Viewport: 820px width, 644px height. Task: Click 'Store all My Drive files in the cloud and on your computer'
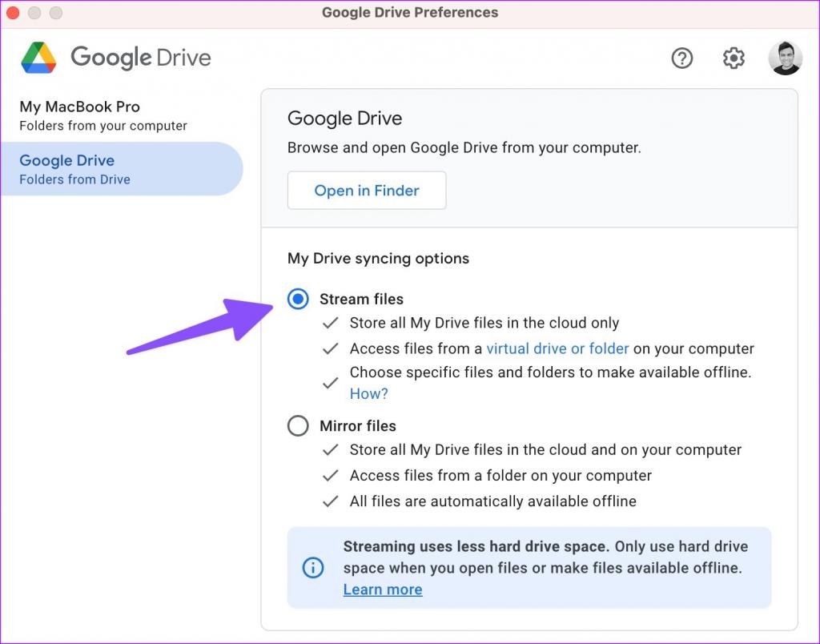coord(545,450)
